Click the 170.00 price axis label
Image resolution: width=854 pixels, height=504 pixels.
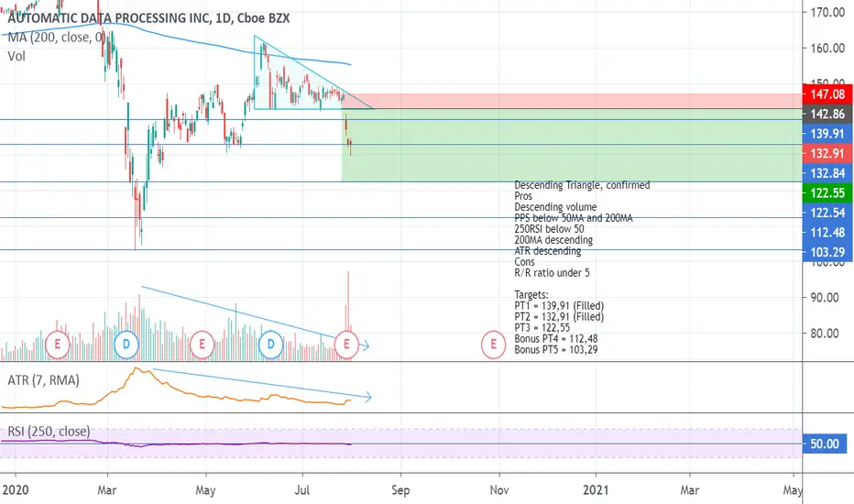coord(827,12)
